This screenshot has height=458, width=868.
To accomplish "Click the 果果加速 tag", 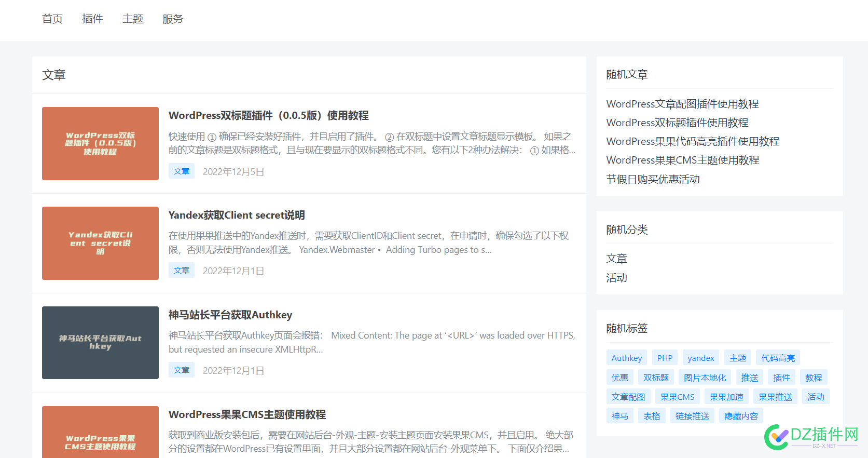I will [x=726, y=397].
